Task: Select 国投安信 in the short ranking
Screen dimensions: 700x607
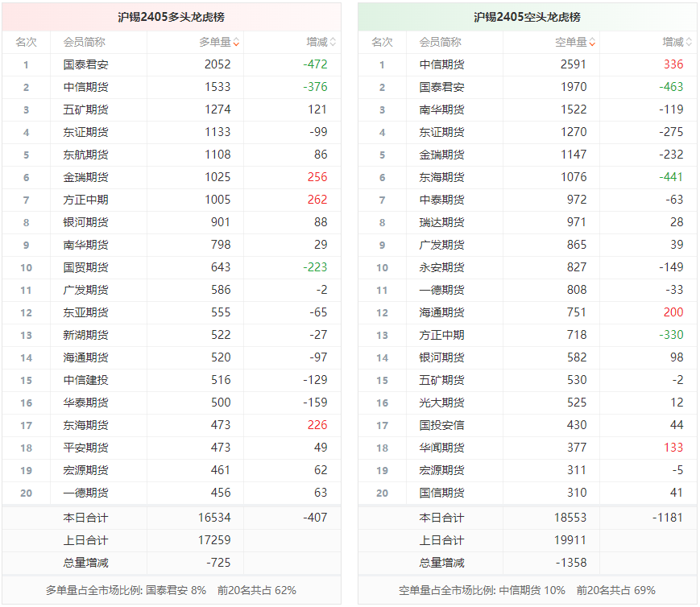Action: click(x=441, y=425)
